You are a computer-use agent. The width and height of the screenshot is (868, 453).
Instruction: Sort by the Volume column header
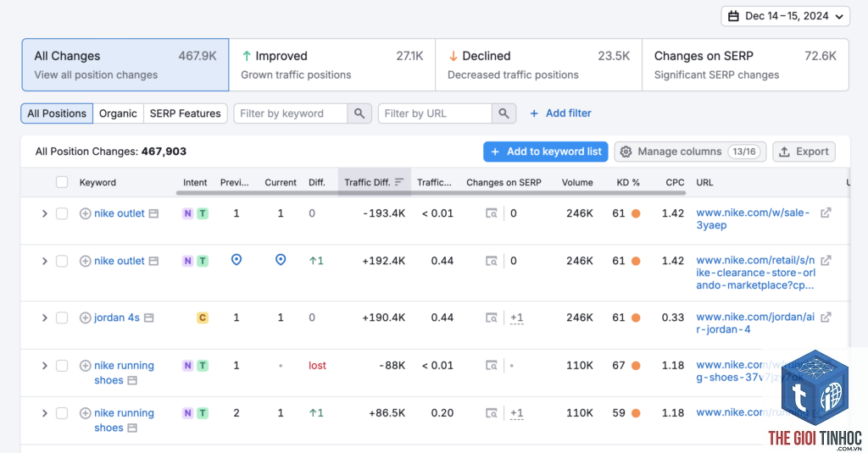point(577,182)
